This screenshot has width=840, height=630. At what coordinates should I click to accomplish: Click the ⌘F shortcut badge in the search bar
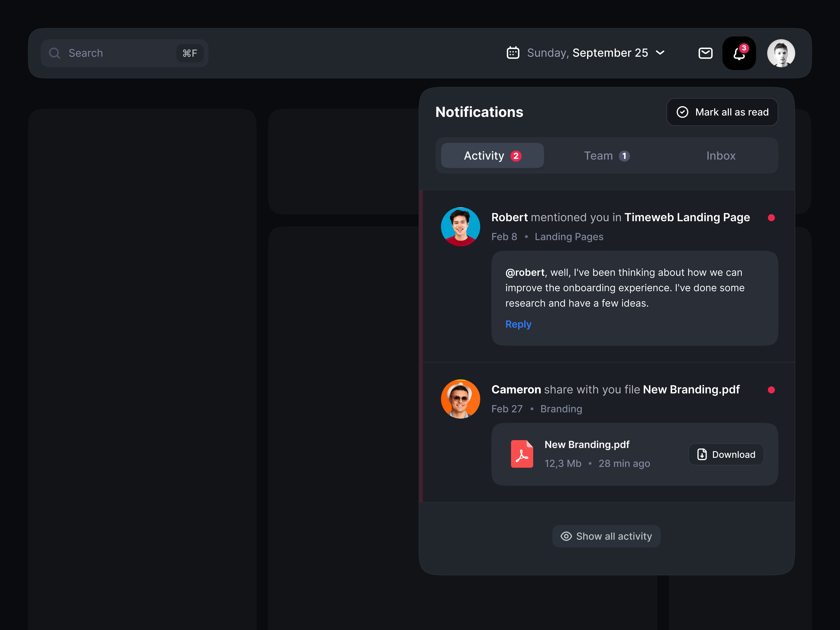pos(190,53)
